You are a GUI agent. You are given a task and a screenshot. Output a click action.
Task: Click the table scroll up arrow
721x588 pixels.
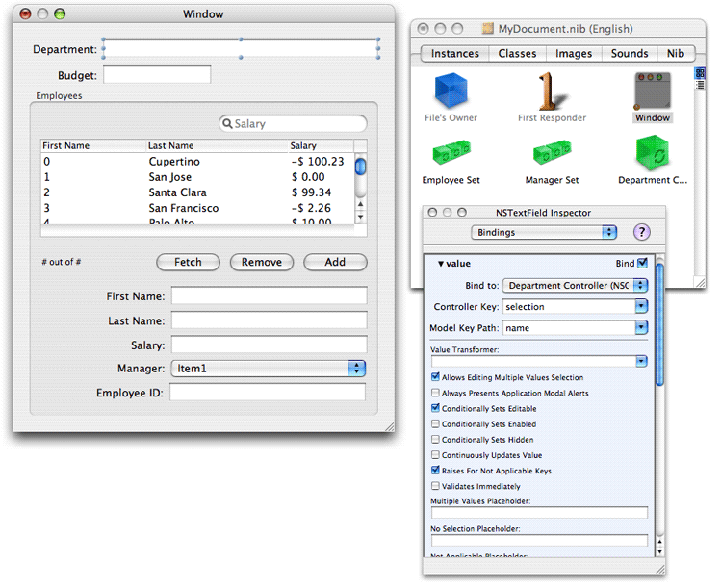pyautogui.click(x=360, y=204)
